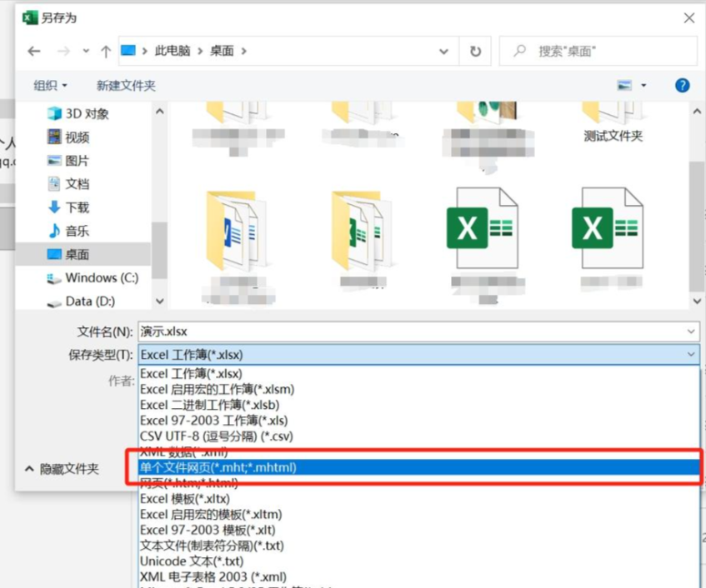Click the Excel icon in title bar
This screenshot has width=706, height=588.
click(x=30, y=17)
